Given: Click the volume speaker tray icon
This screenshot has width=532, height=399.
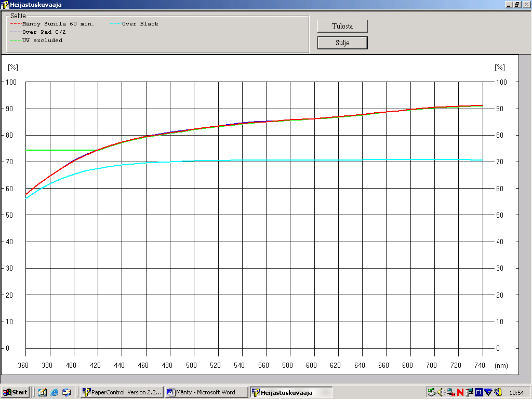Looking at the screenshot, I should coord(441,393).
